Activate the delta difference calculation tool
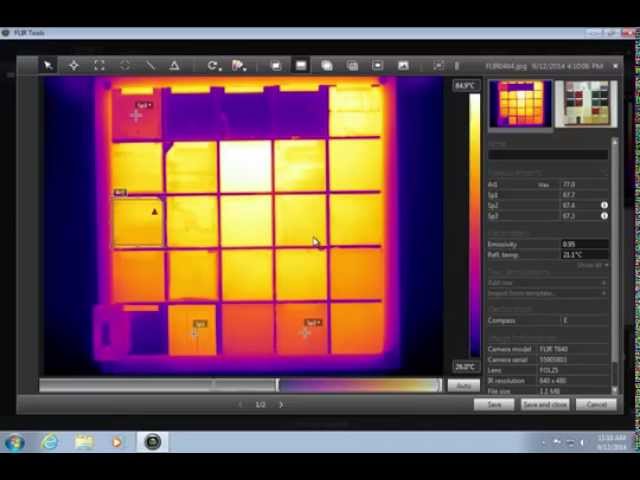 pos(175,65)
